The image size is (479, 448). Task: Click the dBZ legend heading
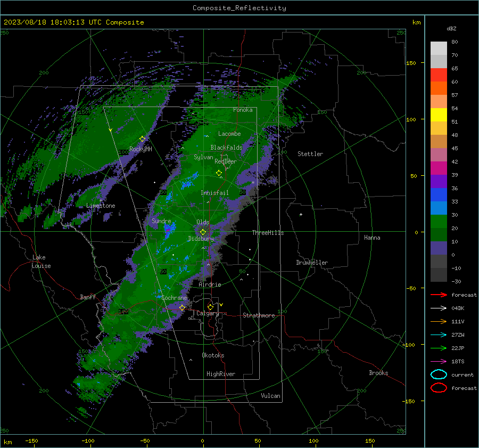(x=451, y=28)
